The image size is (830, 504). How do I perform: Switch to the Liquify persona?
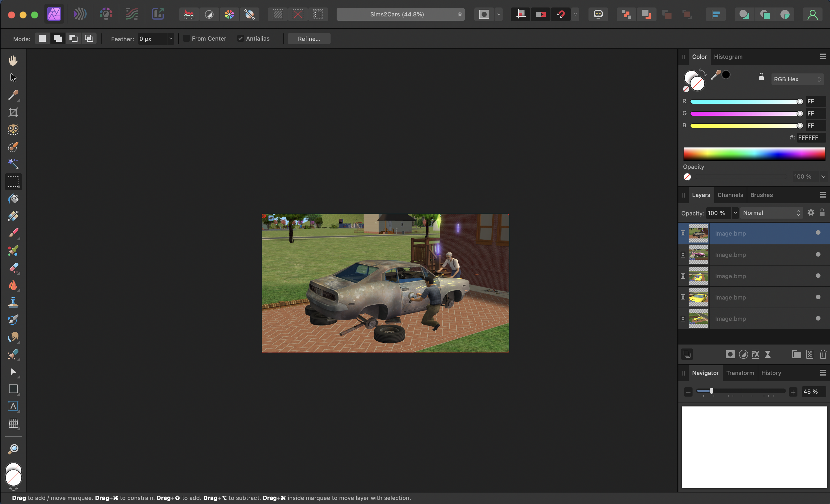tap(80, 14)
